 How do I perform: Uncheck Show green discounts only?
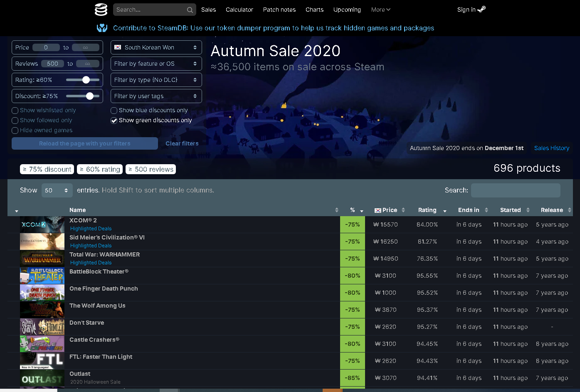tap(114, 121)
